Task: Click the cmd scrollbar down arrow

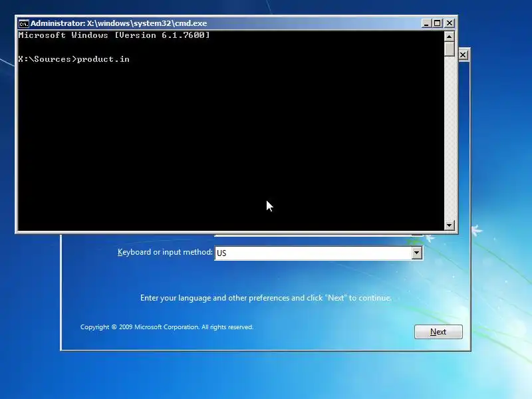Action: click(x=450, y=225)
